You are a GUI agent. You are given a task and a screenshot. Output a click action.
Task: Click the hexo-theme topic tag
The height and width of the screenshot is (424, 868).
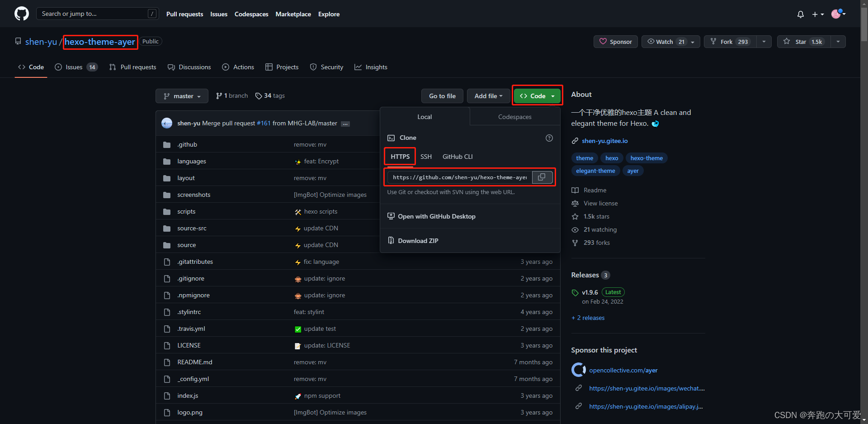646,158
